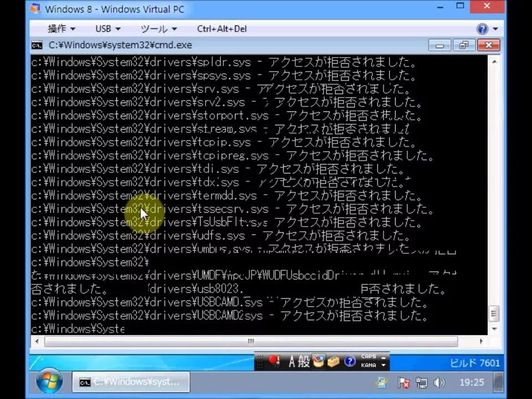532x399 pixels.
Task: Open the IME Pad icon
Action: pos(318,361)
